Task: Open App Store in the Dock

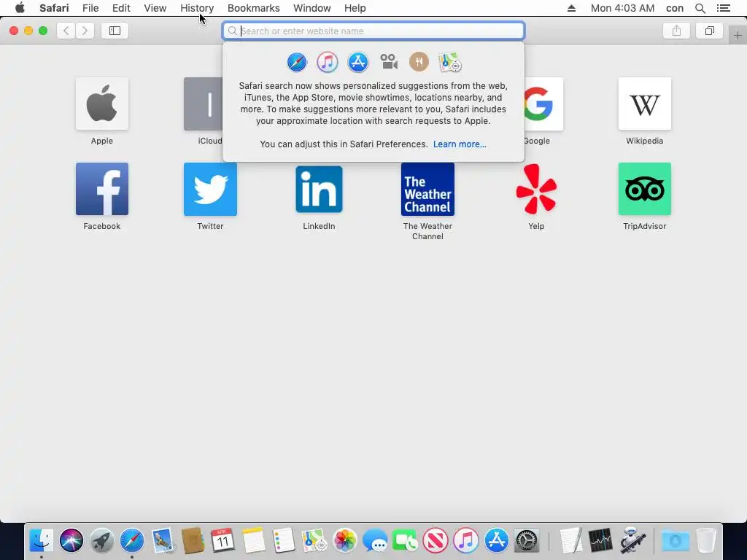Action: [x=496, y=540]
